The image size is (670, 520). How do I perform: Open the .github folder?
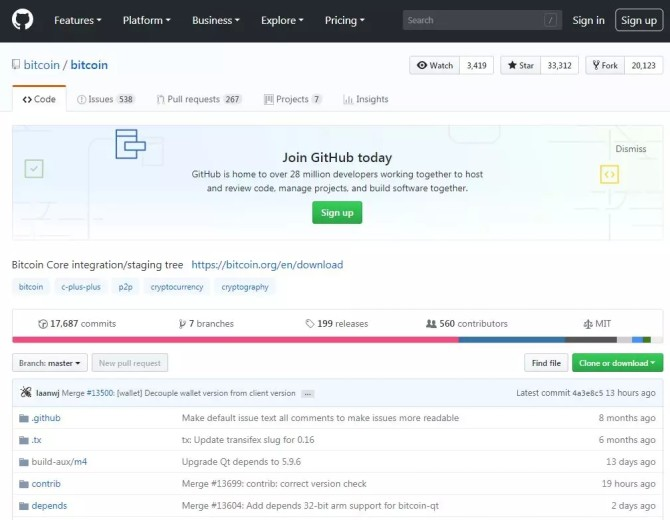(46, 418)
